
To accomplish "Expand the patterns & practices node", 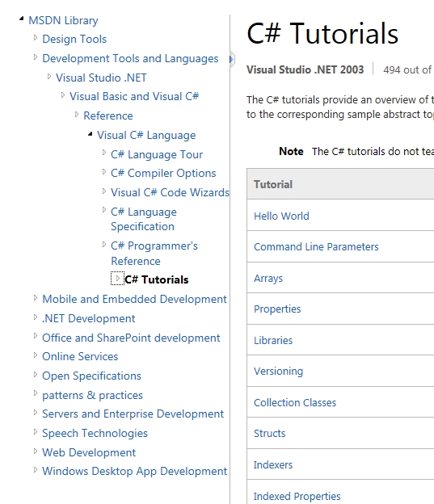I will tap(36, 393).
